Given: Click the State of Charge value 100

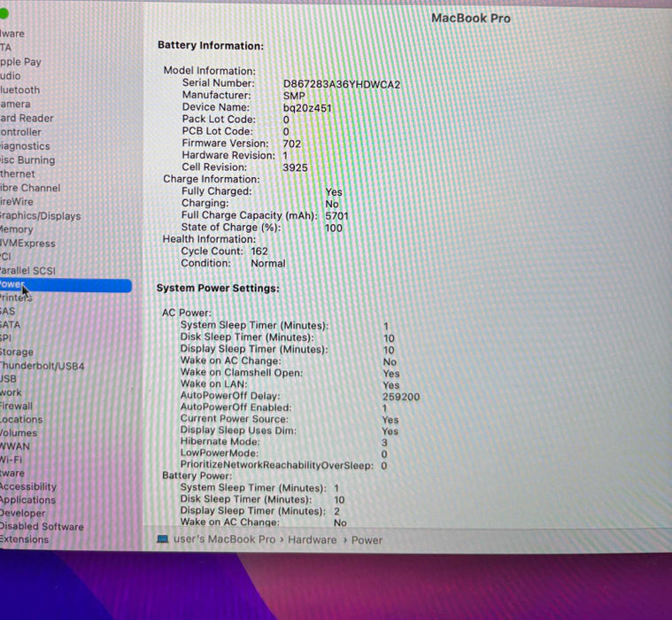Looking at the screenshot, I should click(334, 229).
